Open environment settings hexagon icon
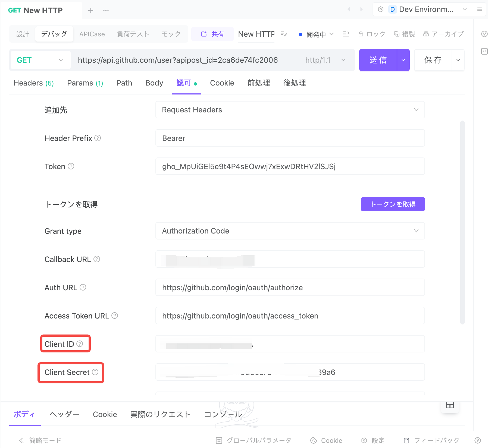The height and width of the screenshot is (448, 488). [381, 10]
